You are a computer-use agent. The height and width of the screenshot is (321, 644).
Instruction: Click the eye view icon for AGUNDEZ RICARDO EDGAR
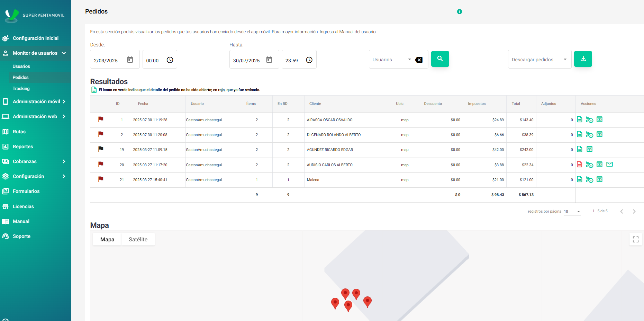[590, 149]
